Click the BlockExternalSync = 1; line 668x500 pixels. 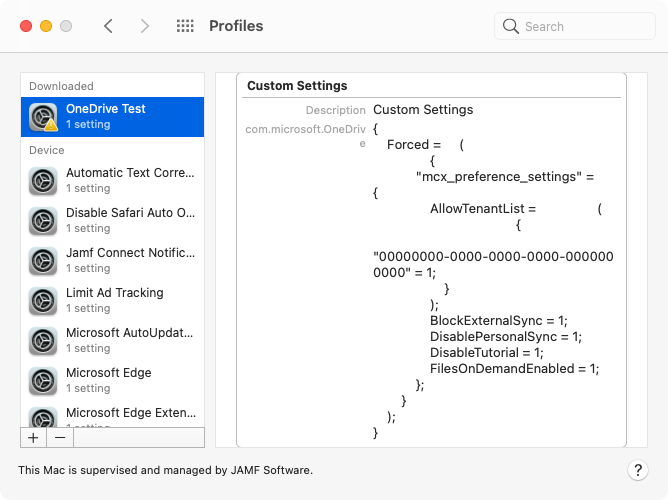pyautogui.click(x=498, y=321)
